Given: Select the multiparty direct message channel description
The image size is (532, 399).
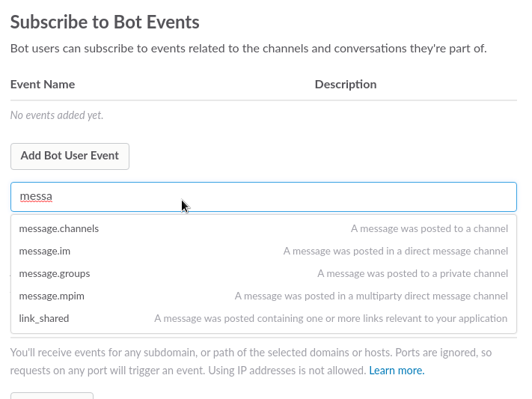Looking at the screenshot, I should pos(371,296).
